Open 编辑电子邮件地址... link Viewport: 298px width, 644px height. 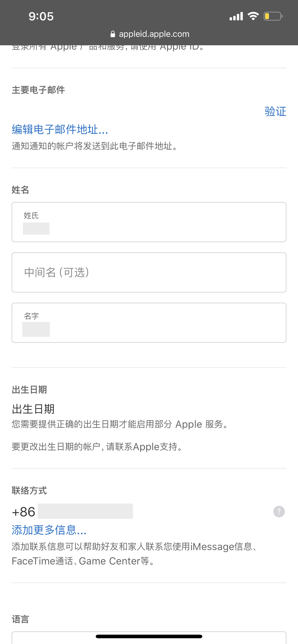(60, 130)
